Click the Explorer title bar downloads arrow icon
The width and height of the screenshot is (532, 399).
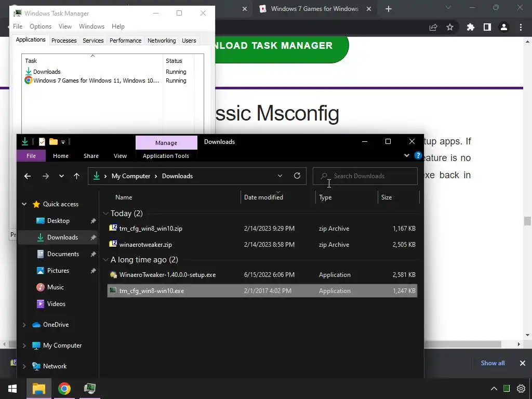pyautogui.click(x=25, y=141)
